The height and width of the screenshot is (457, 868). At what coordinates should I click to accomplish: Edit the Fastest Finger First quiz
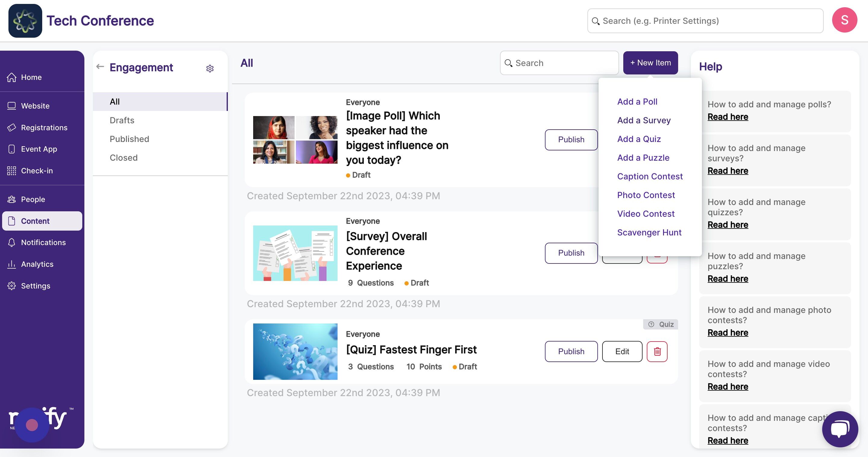[x=622, y=351]
